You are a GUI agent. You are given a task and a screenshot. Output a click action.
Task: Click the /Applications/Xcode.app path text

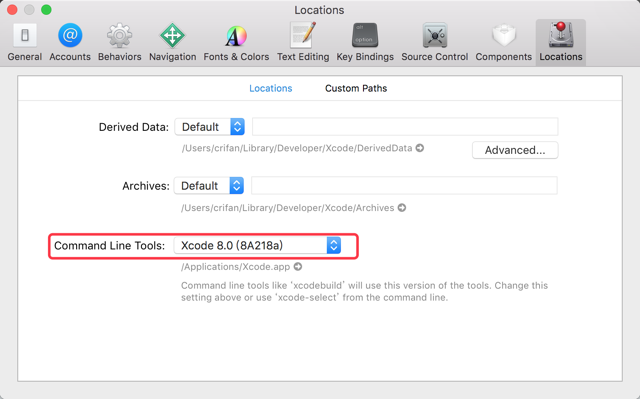(x=236, y=267)
